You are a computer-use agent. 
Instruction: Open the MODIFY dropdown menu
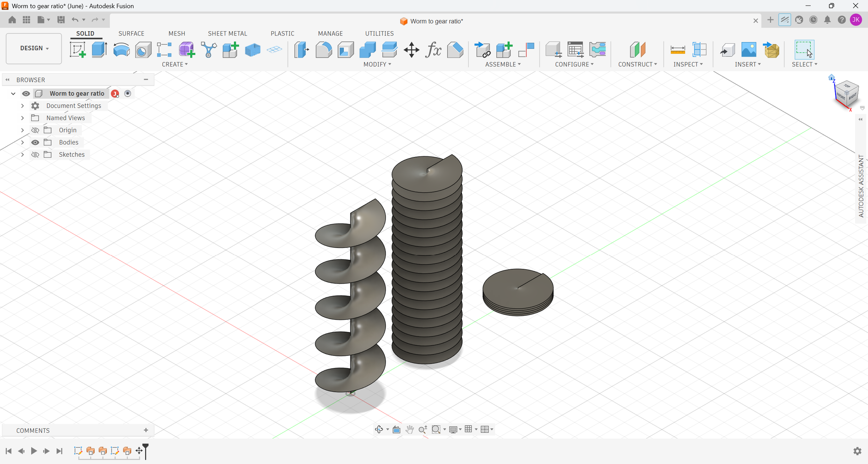377,64
